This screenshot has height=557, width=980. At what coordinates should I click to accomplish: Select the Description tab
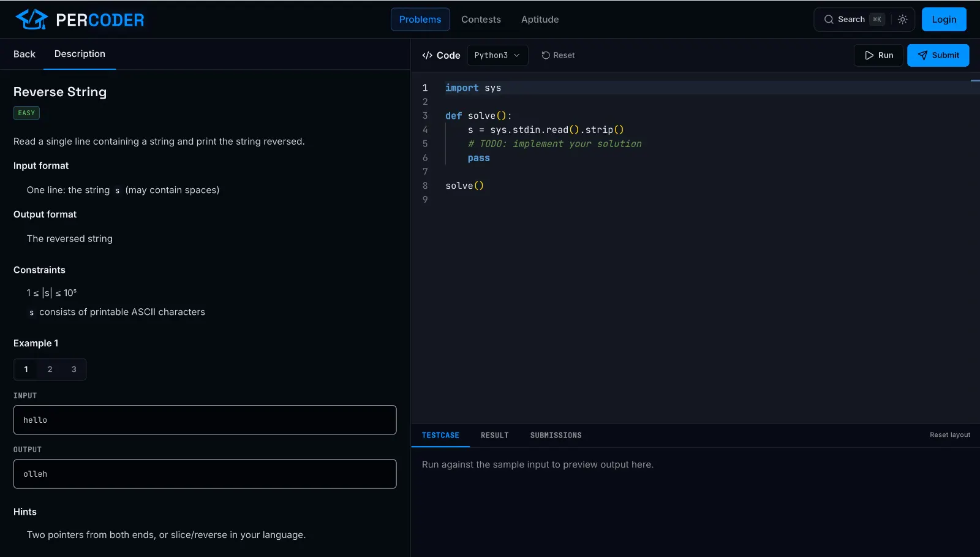80,54
